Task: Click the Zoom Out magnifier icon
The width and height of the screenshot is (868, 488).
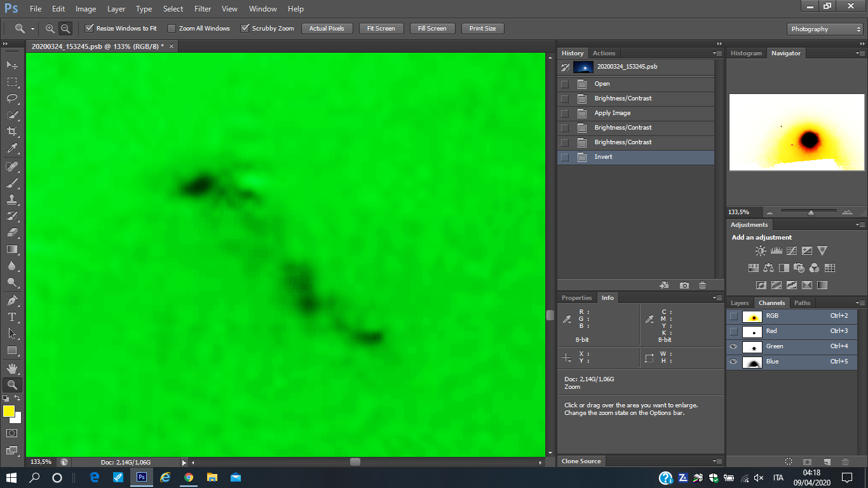Action: tap(65, 29)
